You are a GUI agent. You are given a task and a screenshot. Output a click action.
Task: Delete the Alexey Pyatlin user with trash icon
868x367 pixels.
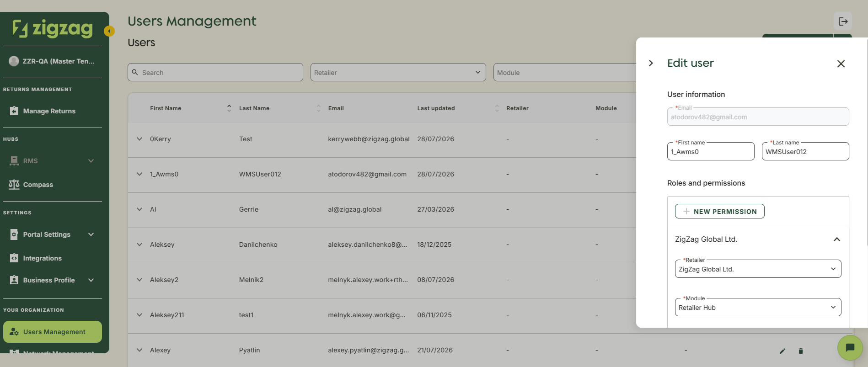coord(801,351)
